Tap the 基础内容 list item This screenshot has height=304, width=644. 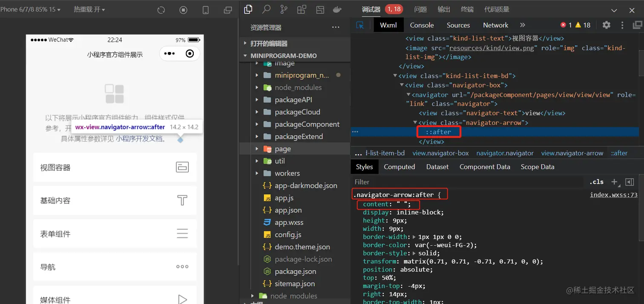pyautogui.click(x=115, y=200)
